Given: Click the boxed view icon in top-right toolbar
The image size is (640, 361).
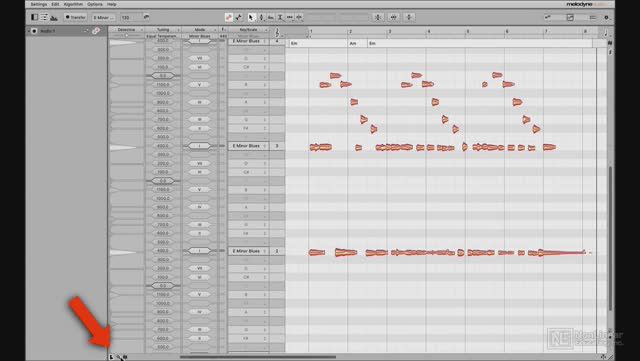Looking at the screenshot, I should [x=570, y=17].
